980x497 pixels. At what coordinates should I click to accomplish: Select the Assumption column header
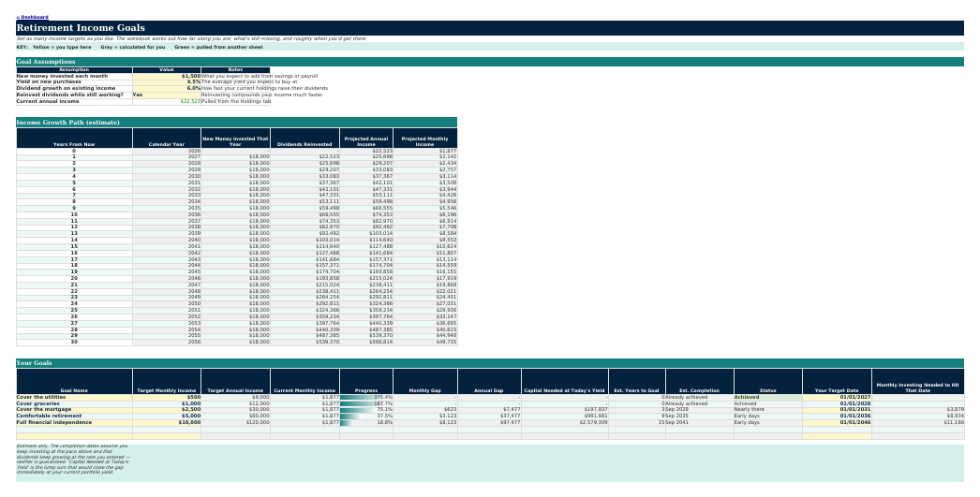click(x=74, y=70)
